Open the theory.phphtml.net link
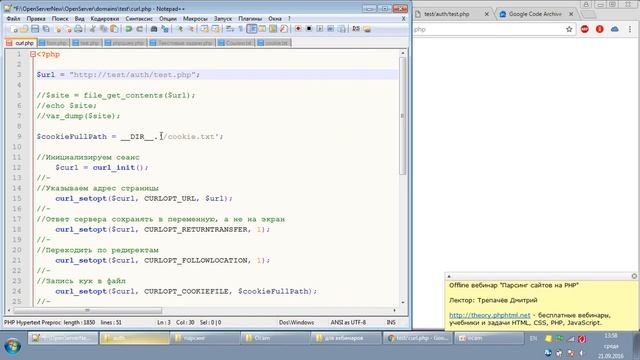The width and height of the screenshot is (640, 360). click(489, 315)
